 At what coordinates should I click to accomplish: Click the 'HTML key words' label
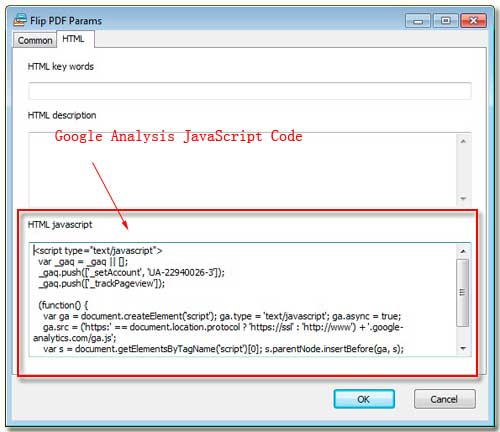click(61, 66)
